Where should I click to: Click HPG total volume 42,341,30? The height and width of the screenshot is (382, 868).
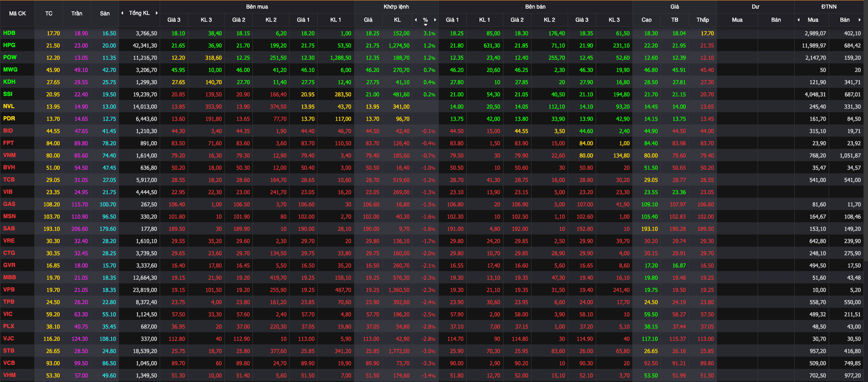(145, 46)
